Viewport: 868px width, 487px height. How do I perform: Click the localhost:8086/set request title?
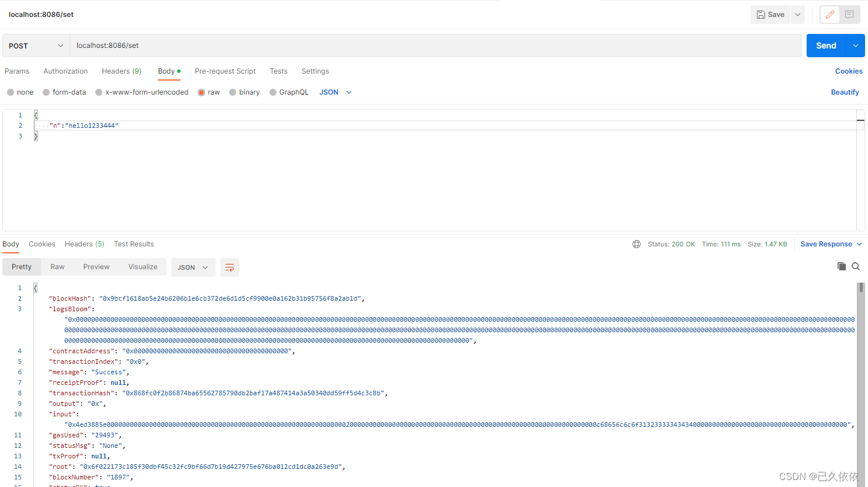[x=41, y=15]
